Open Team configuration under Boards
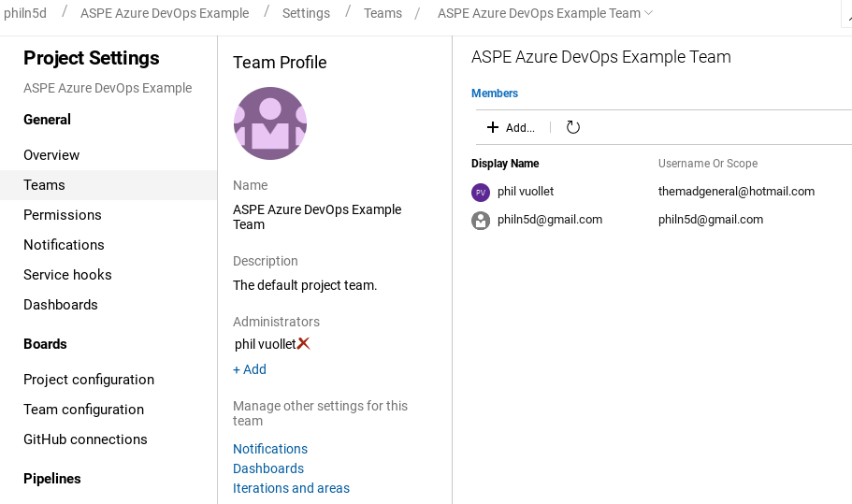Screen dimensions: 852x504 tap(83, 410)
